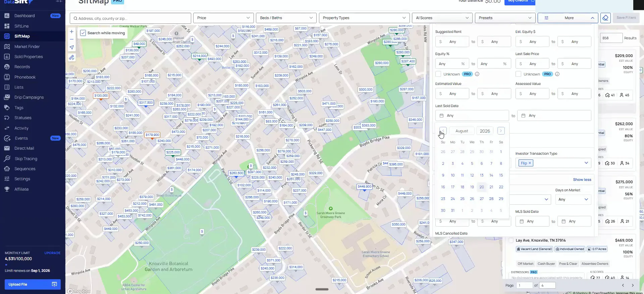
Task: Click the address search field
Action: (130, 18)
